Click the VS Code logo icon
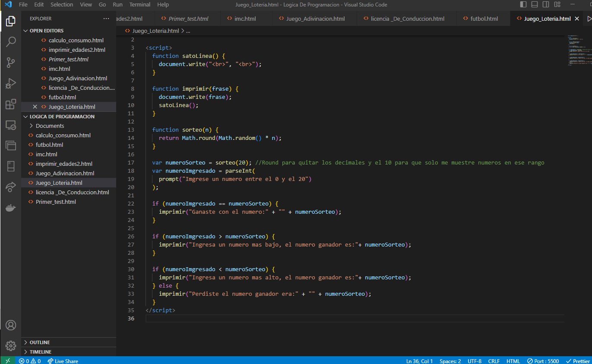This screenshot has width=592, height=364. click(8, 5)
